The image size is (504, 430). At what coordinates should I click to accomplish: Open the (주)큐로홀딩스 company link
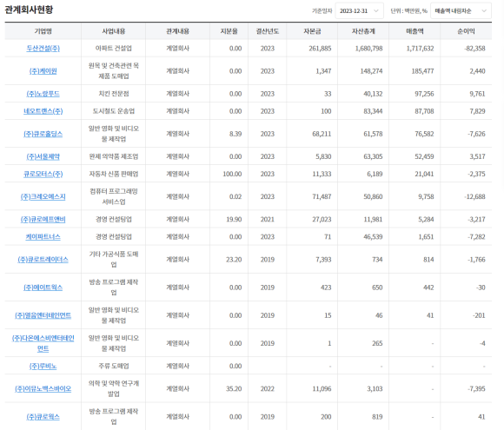(43, 134)
